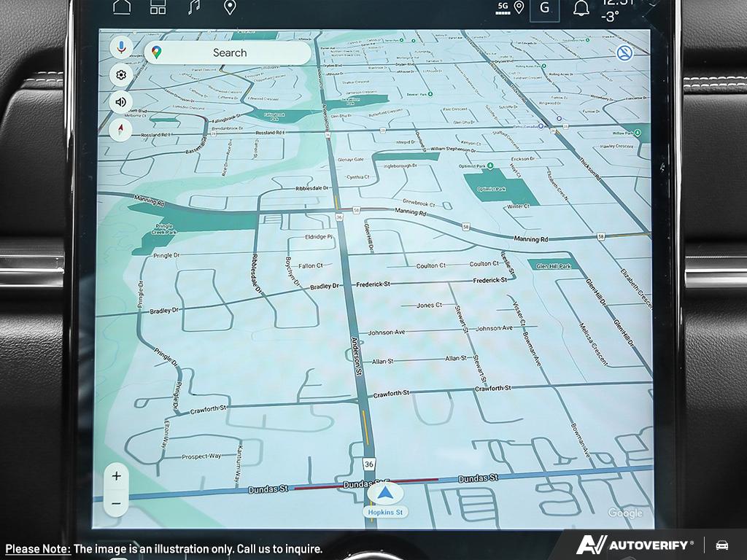The height and width of the screenshot is (560, 747).
Task: Open the Home screen icon
Action: 122,7
